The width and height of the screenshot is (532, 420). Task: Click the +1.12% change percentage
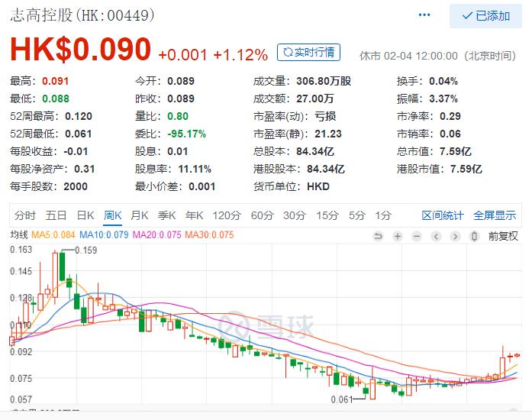coord(240,55)
